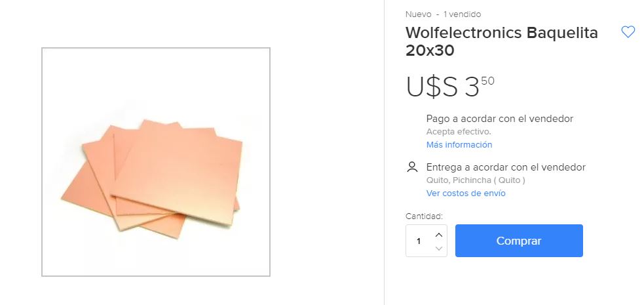The width and height of the screenshot is (644, 305).
Task: Click the 'Cantidad:' label
Action: (x=424, y=216)
